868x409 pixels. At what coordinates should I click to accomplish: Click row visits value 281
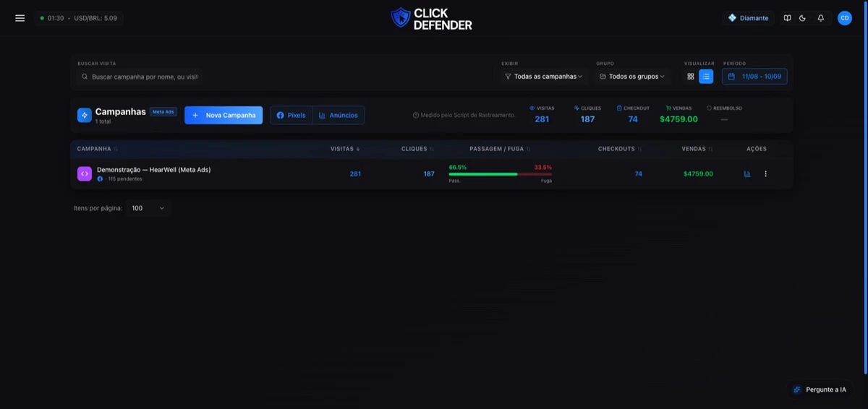pyautogui.click(x=355, y=174)
